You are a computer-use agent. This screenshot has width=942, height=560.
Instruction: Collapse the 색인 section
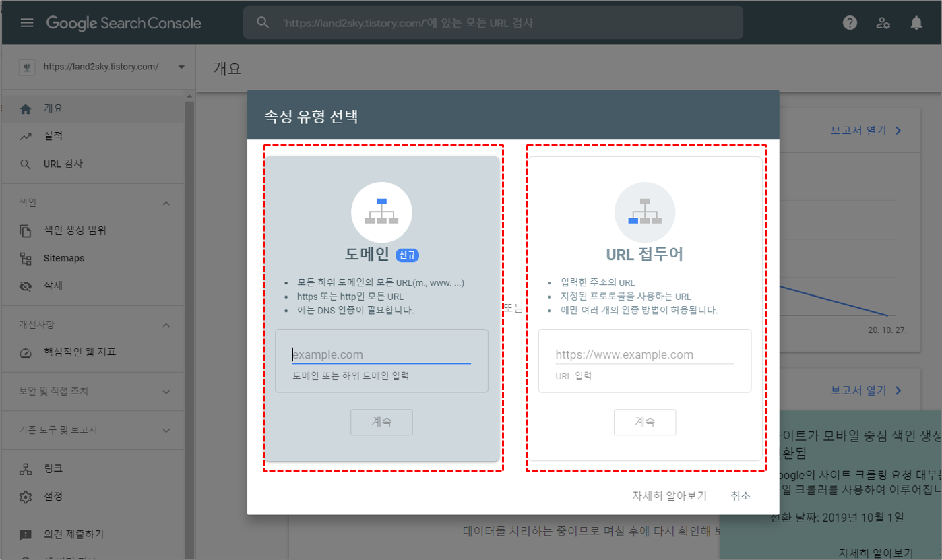click(166, 203)
